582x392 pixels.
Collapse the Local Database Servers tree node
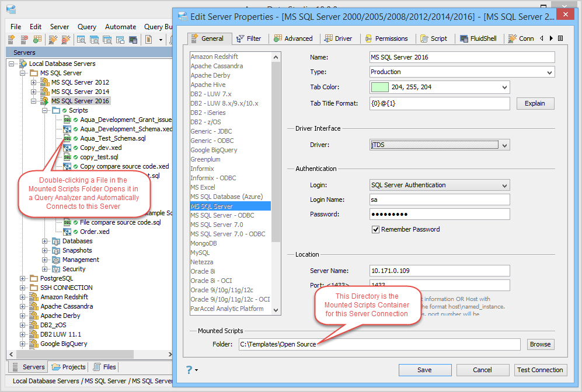[x=12, y=64]
